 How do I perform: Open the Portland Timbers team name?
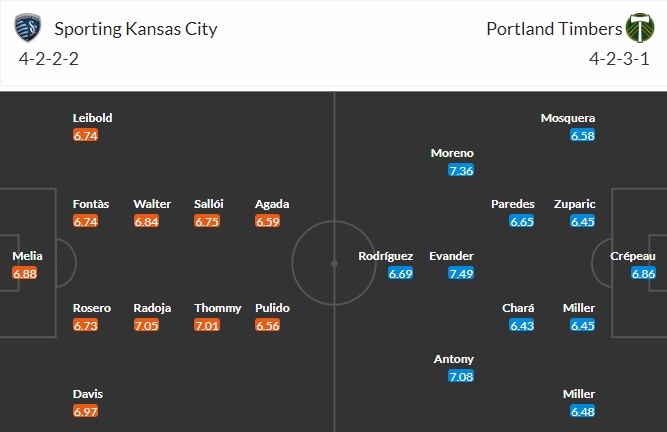click(550, 28)
